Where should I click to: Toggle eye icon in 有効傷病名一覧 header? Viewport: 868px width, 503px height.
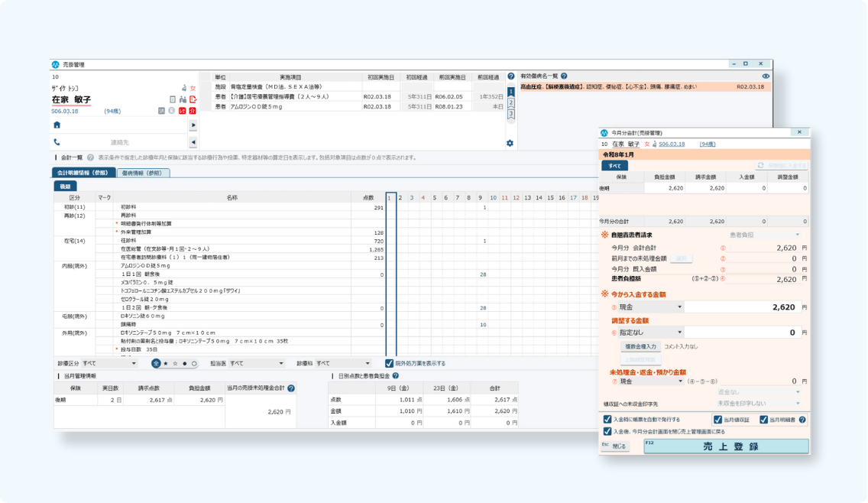tap(766, 76)
